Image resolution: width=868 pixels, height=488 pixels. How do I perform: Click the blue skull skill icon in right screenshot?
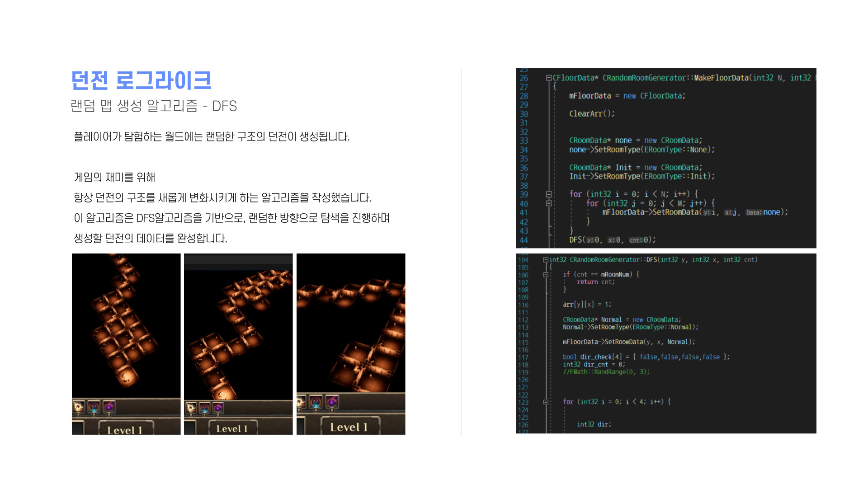[x=316, y=401]
